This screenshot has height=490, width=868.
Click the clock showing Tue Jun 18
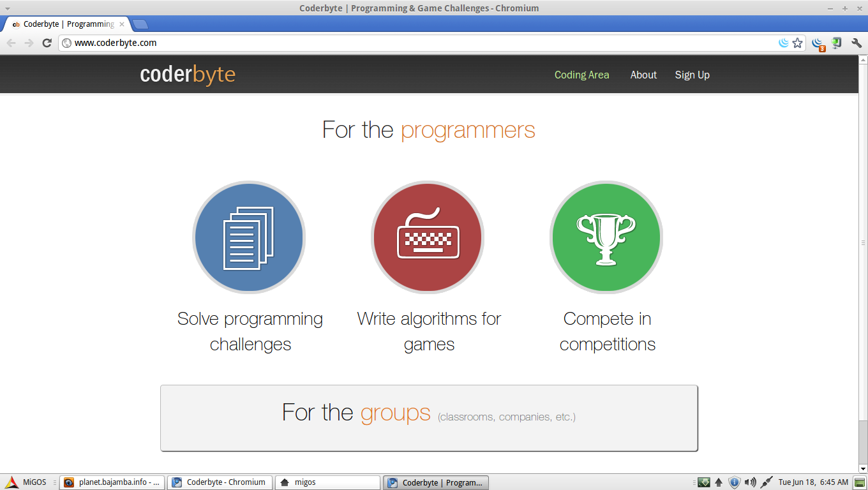(x=813, y=482)
